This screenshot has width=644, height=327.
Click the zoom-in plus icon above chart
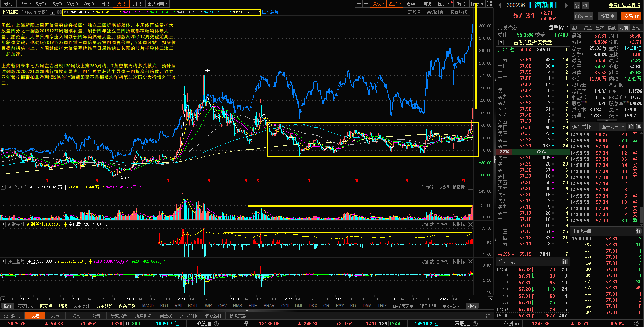point(359,4)
